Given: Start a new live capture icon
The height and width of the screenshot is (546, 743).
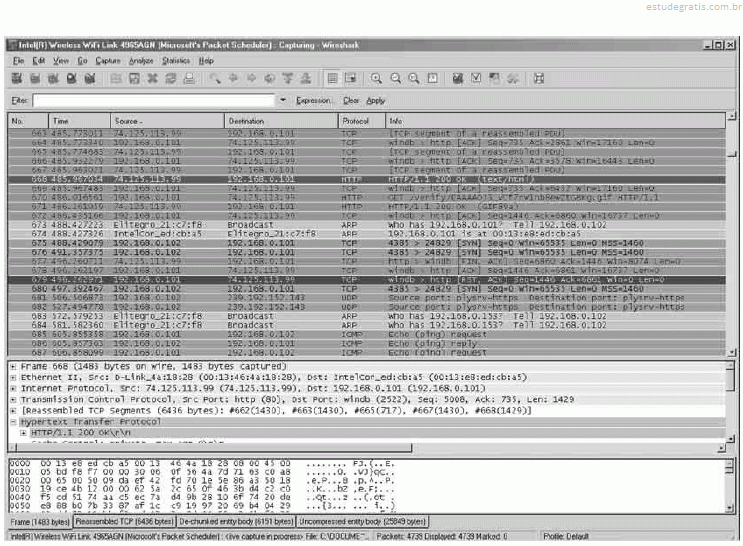Looking at the screenshot, I should click(x=54, y=79).
